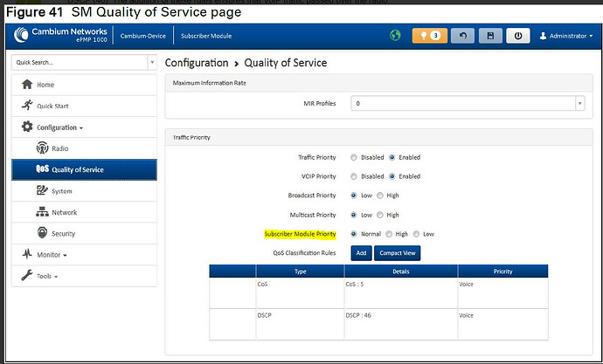Select Low Subscriber Module Priority
Screen dimensions: 603x364
point(416,234)
